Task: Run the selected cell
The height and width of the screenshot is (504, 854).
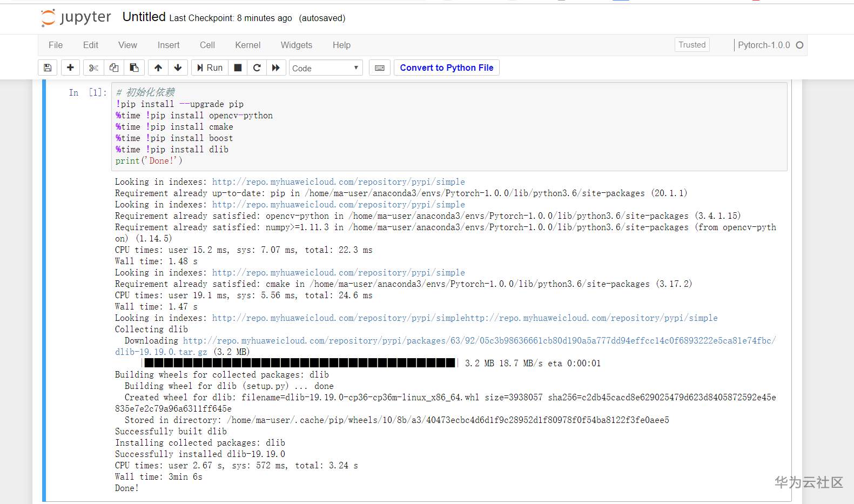Action: [x=210, y=68]
